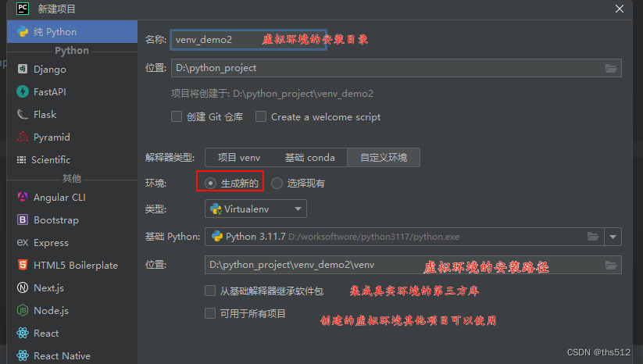
Task: Tick the Create a welcome script checkbox
Action: pos(261,117)
